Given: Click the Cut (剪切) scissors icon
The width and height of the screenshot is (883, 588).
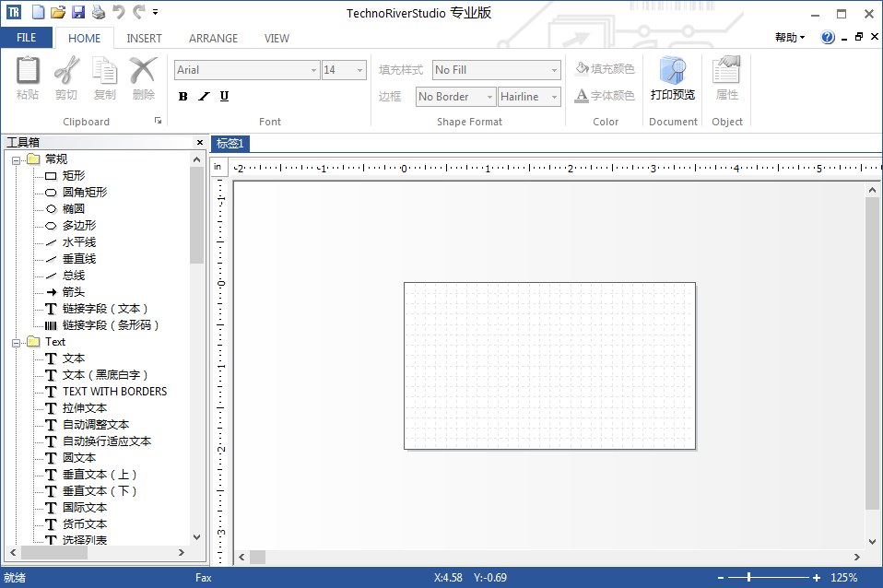Looking at the screenshot, I should [66, 78].
